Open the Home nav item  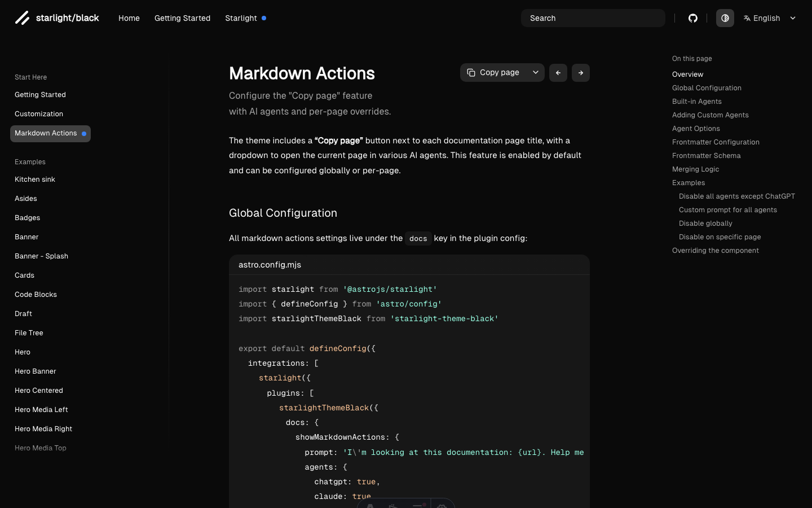tap(129, 18)
